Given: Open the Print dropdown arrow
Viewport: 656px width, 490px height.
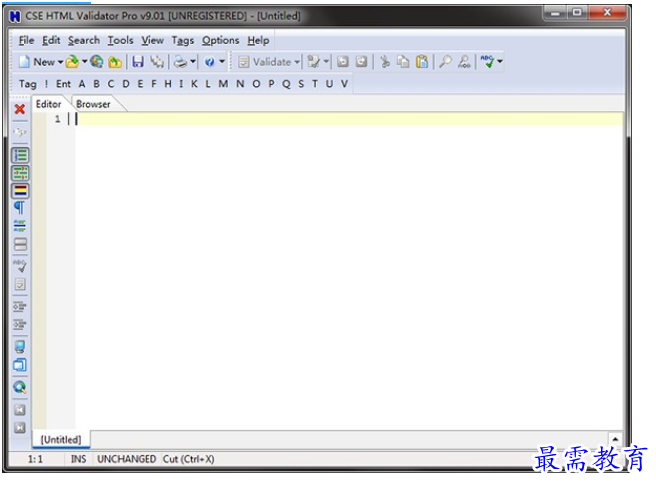Looking at the screenshot, I should [193, 62].
